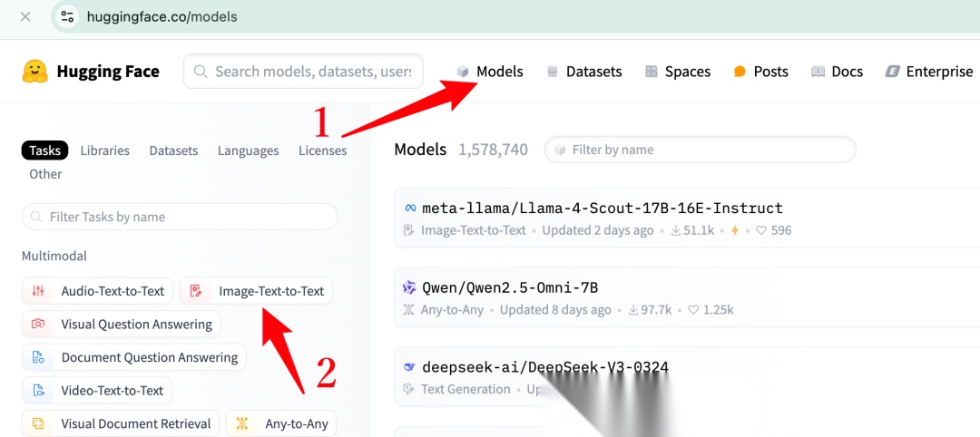Open the Docs navigation item
This screenshot has width=980, height=437.
[x=837, y=72]
